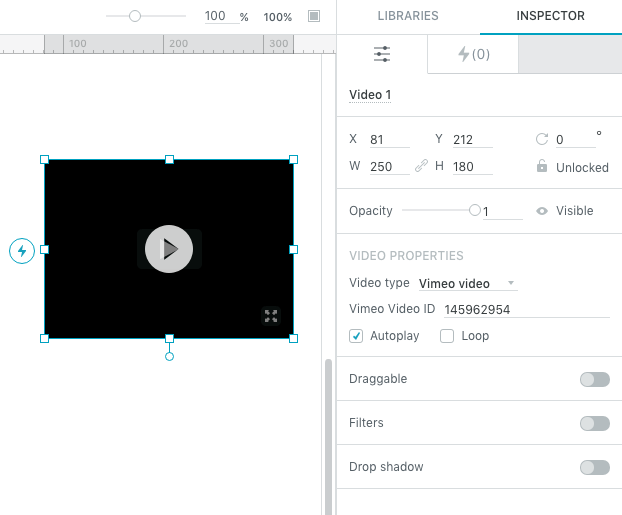
Task: Open the Video type dropdown
Action: click(x=468, y=283)
